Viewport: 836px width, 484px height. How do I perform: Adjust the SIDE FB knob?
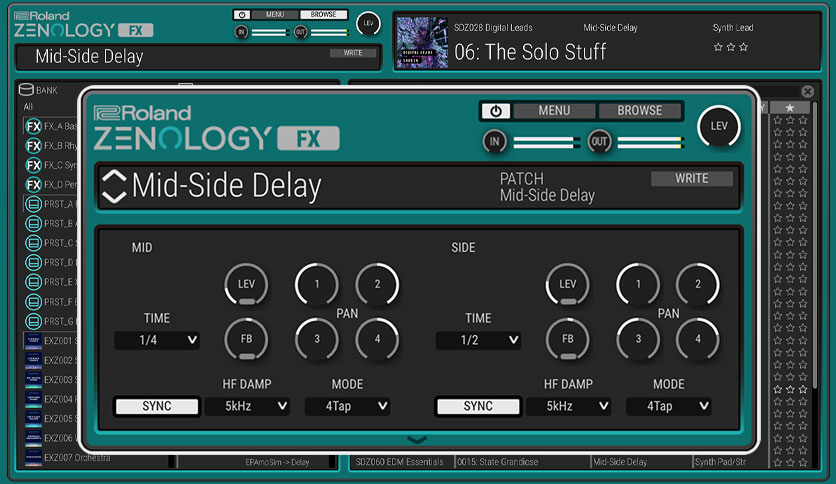coord(568,339)
